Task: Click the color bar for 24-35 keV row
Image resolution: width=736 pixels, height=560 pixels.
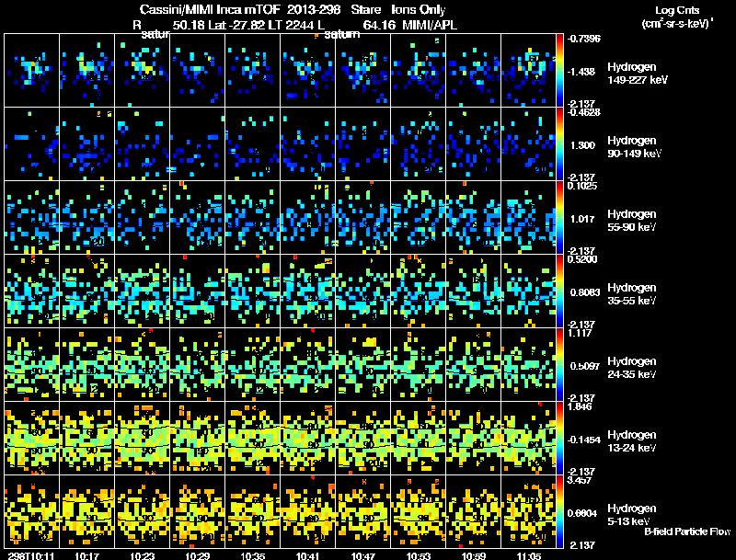Action: coord(559,364)
